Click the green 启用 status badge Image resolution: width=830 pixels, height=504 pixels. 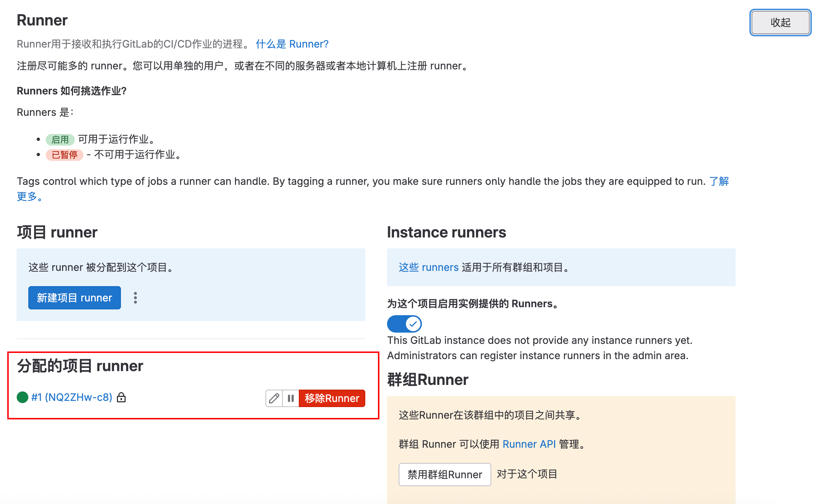click(x=60, y=139)
